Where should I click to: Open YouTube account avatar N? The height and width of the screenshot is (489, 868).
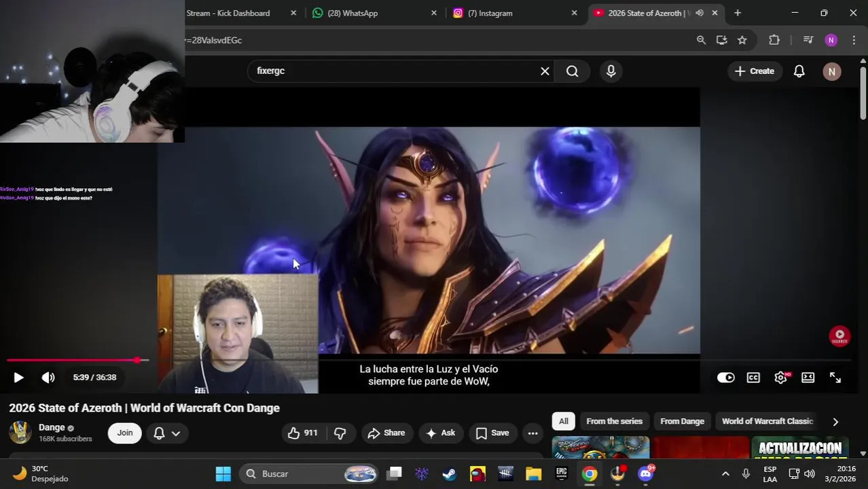(832, 71)
